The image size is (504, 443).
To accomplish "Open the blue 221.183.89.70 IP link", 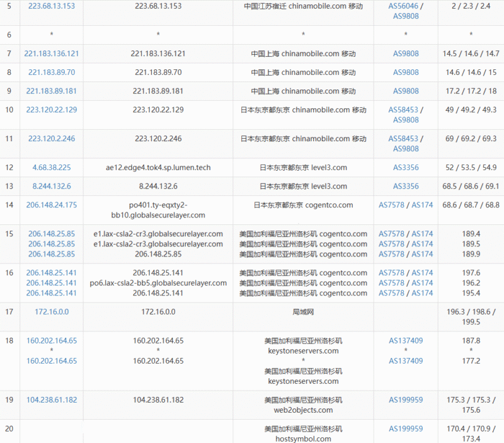I will coord(52,72).
